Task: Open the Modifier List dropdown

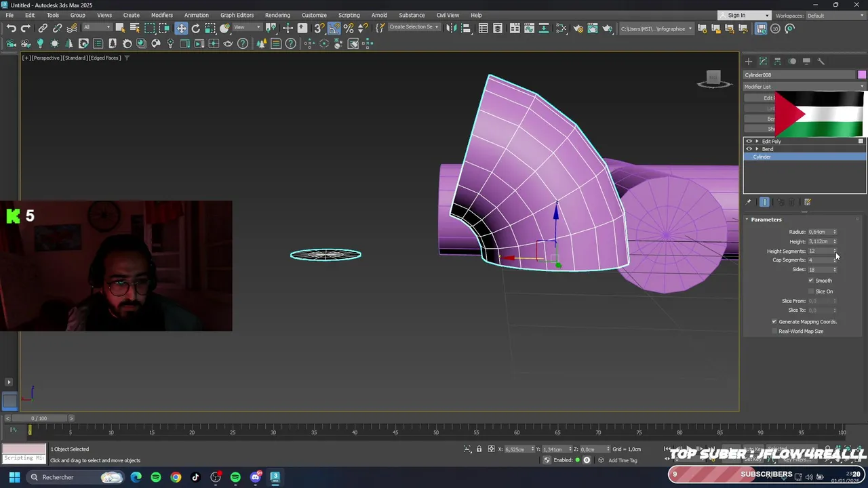Action: 804,87
